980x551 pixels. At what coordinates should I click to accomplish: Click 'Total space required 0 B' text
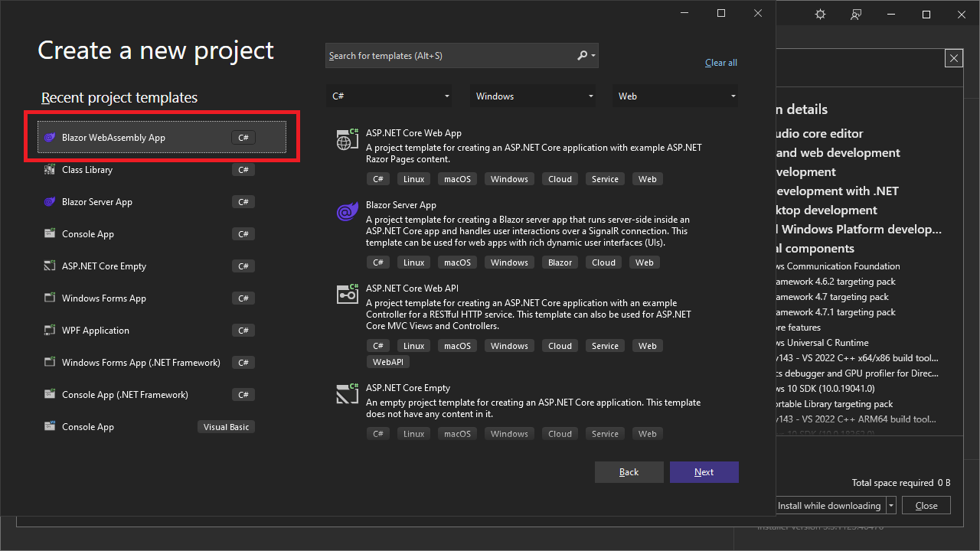coord(901,483)
